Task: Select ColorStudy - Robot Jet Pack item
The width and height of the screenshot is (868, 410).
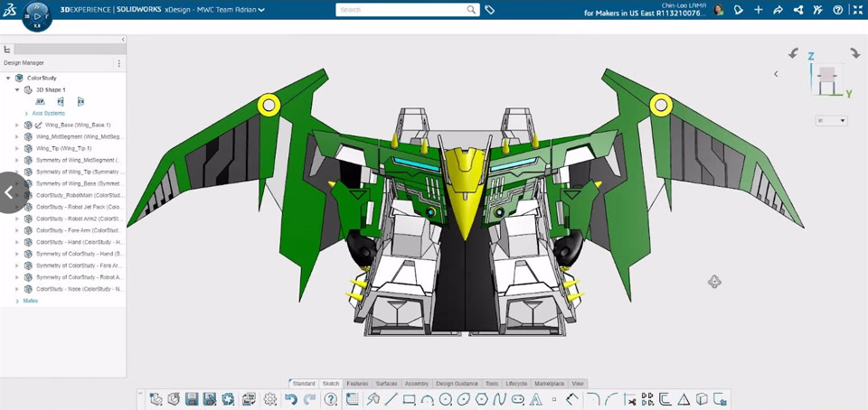Action: [80, 207]
